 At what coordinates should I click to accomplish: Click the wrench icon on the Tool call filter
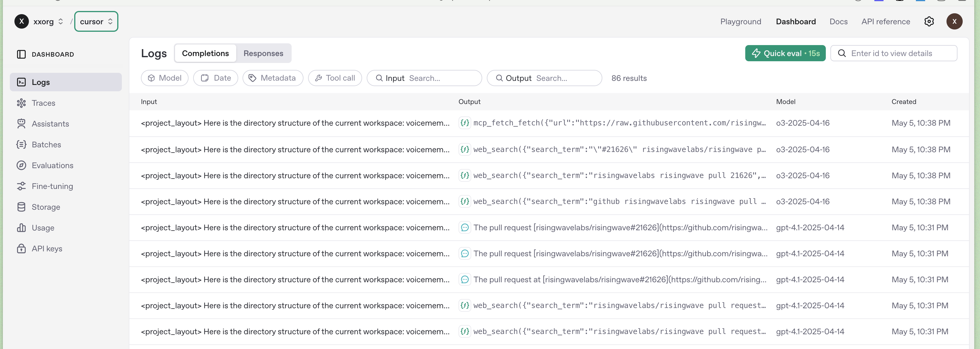pos(318,78)
